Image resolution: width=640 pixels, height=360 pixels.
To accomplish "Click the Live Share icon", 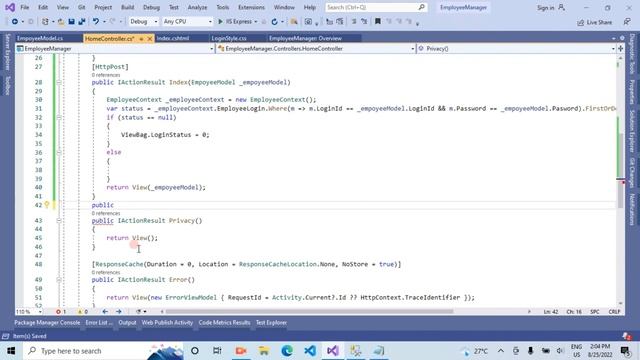I will 581,22.
